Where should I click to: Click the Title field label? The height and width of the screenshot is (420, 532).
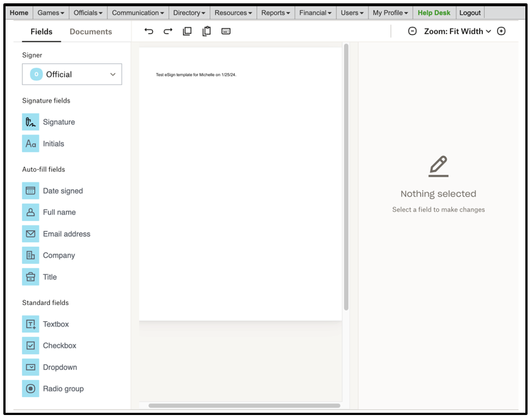(x=49, y=277)
